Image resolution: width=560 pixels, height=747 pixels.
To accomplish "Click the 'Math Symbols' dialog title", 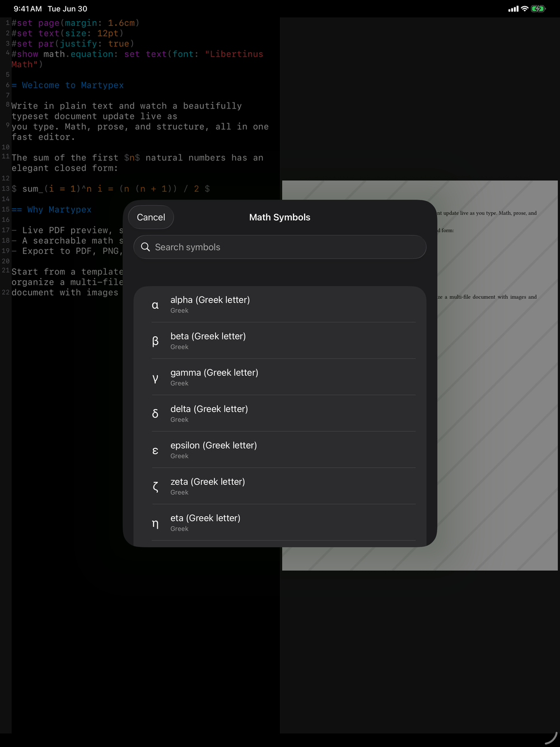I will coord(279,217).
